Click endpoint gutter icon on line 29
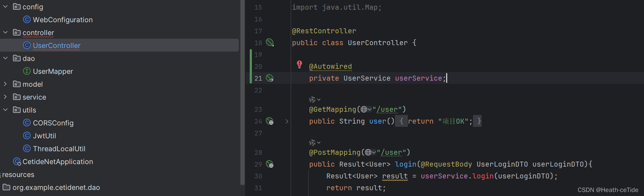Viewport: 644px width, 196px height. tap(270, 164)
